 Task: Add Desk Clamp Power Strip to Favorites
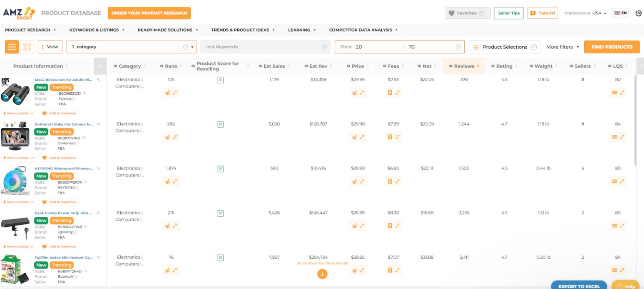coord(59,247)
